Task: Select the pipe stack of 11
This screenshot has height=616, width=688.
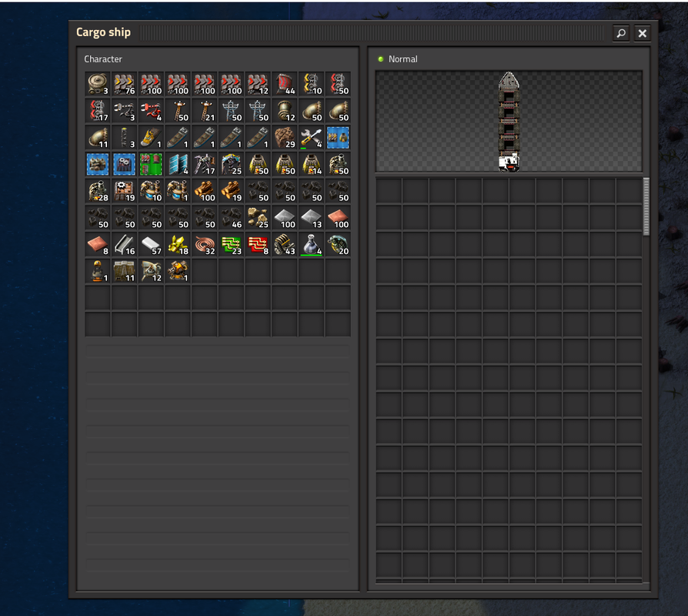Action: pos(98,137)
